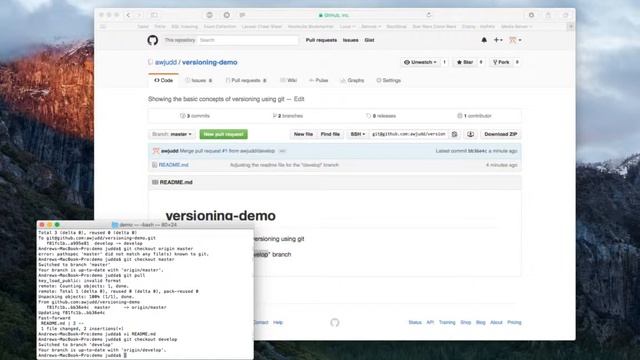Star the versioning-demo repository

pos(465,62)
